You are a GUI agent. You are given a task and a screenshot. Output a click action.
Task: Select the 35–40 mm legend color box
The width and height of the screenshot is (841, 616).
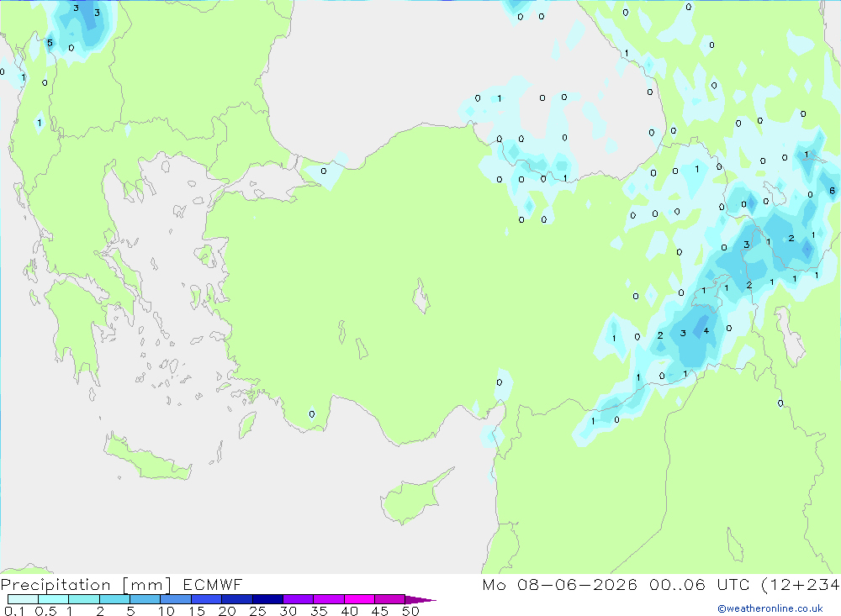(328, 599)
